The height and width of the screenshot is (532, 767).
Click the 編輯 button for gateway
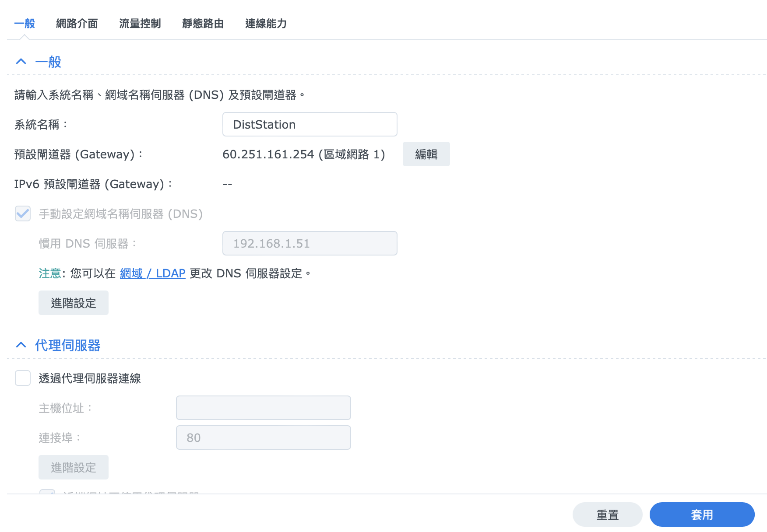point(426,154)
